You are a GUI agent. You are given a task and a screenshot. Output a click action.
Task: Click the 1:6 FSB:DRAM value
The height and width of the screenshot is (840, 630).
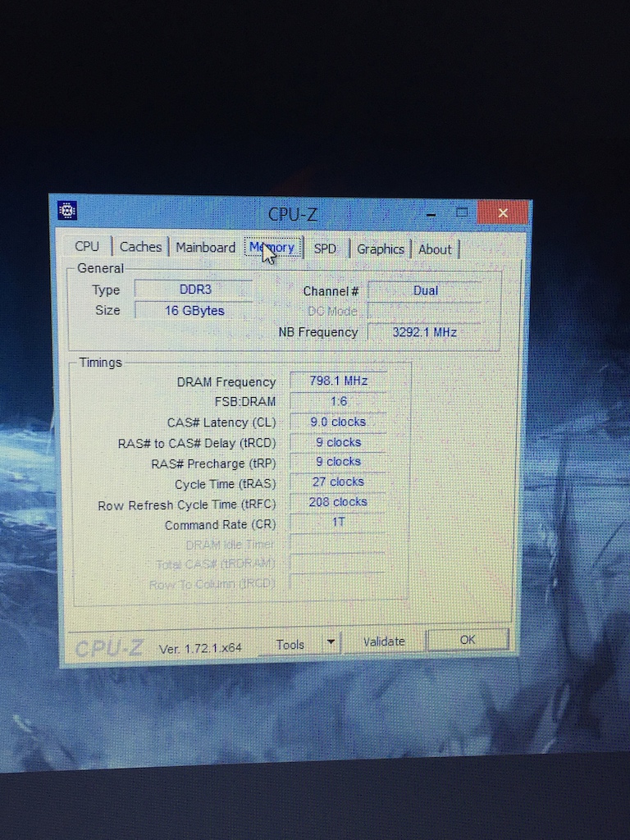(338, 401)
